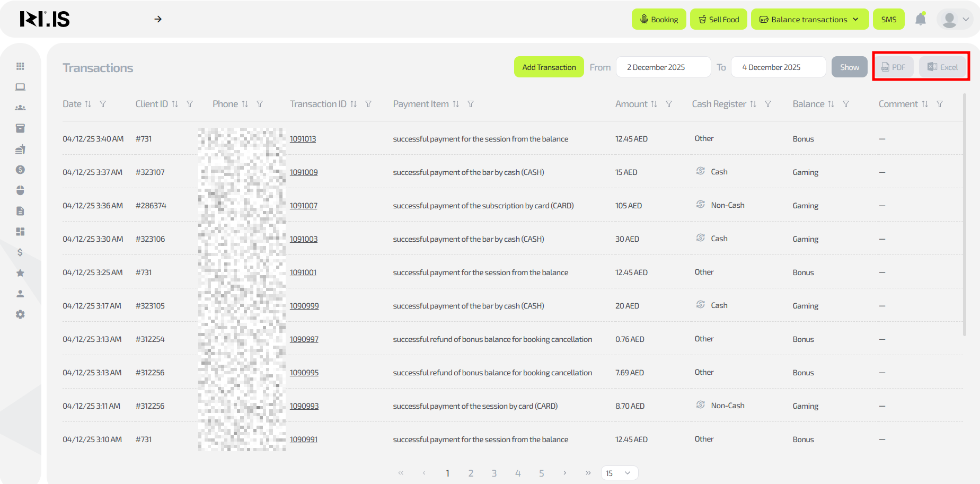The image size is (980, 484).
Task: Click the laptop computers sidebar icon
Action: pos(20,87)
